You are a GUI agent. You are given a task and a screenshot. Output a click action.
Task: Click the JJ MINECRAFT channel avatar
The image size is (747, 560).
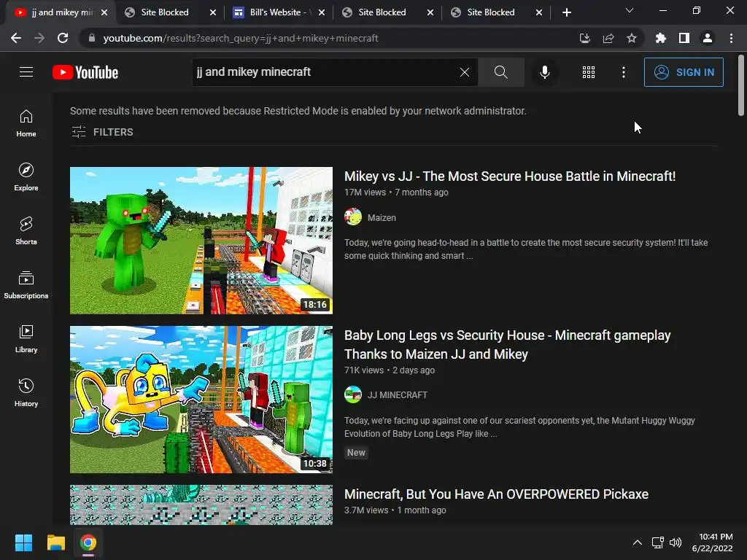coord(353,394)
